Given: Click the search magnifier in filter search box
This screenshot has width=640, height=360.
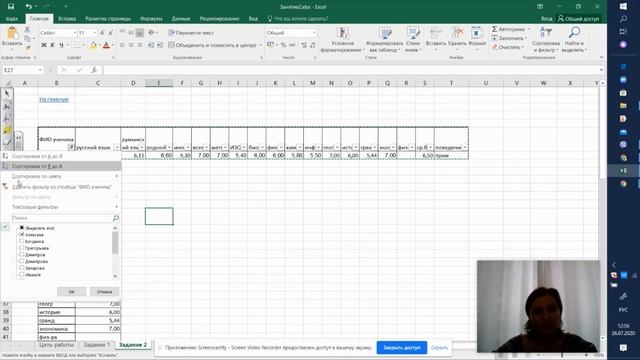Looking at the screenshot, I should [116, 218].
